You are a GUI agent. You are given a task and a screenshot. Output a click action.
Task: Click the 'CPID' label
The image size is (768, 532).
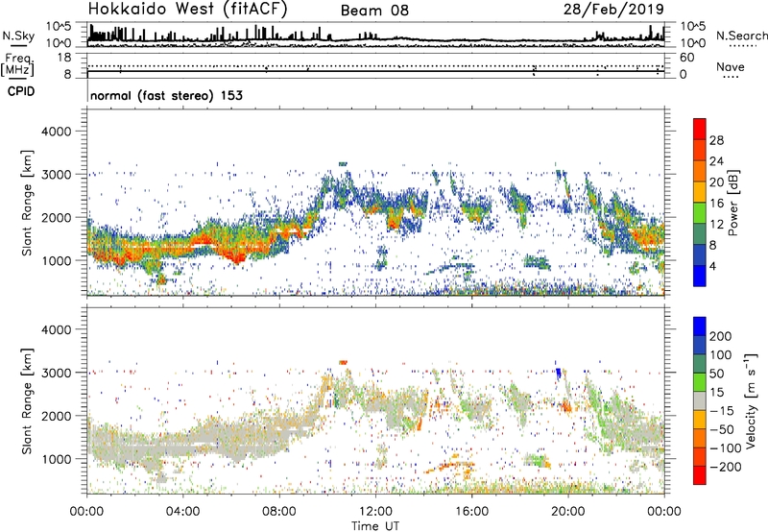pyautogui.click(x=21, y=91)
